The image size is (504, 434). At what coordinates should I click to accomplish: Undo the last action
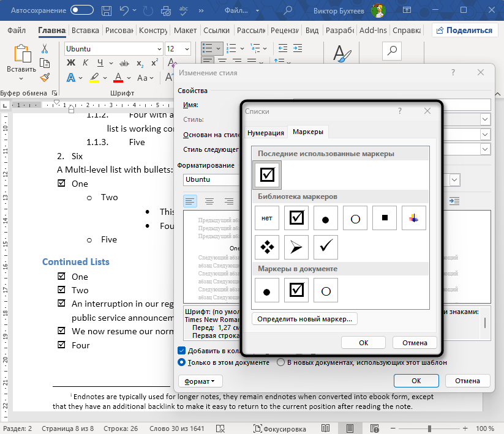click(x=124, y=10)
